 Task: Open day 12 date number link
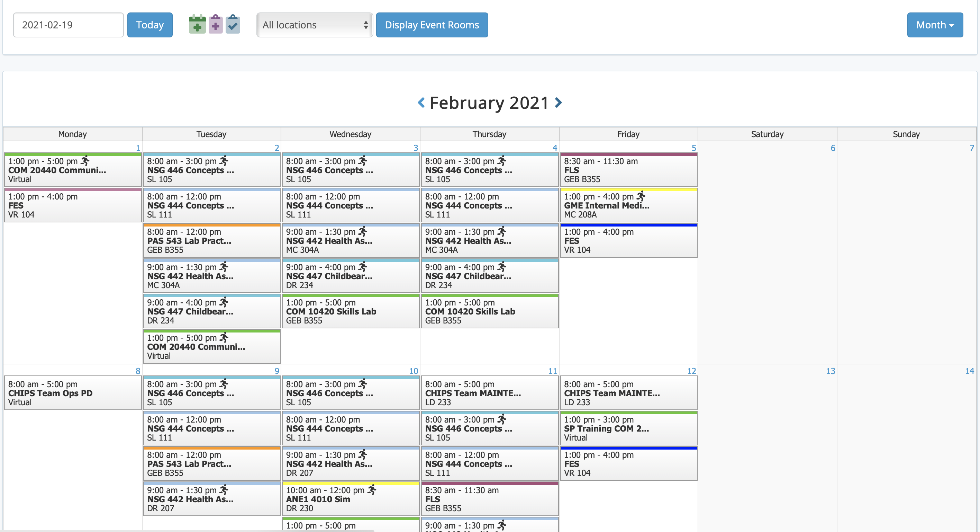click(691, 371)
